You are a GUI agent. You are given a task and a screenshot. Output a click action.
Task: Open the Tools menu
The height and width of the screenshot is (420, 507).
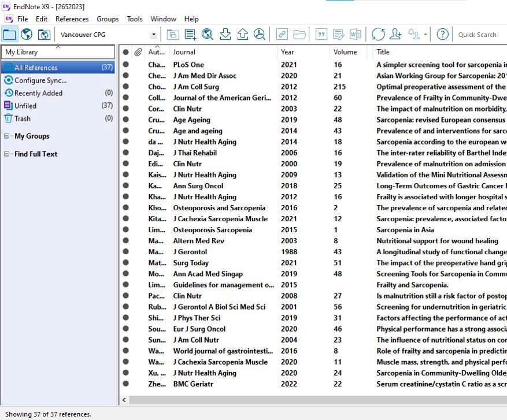point(134,18)
